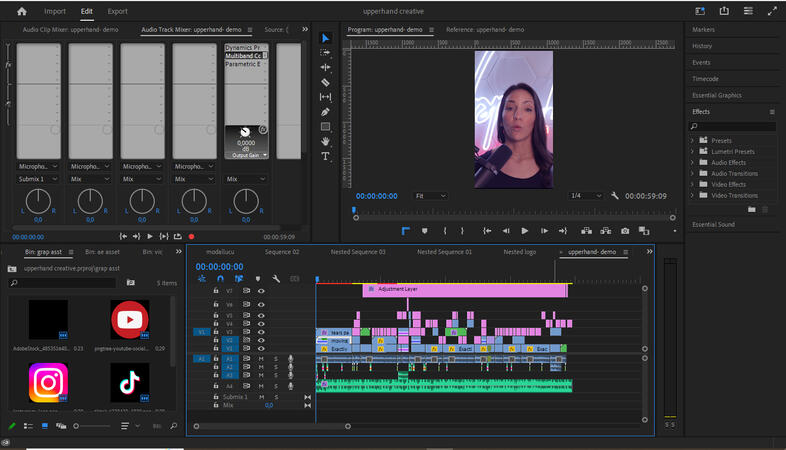Toggle timeline Snap magnet icon
The width and height of the screenshot is (786, 450).
tap(220, 279)
